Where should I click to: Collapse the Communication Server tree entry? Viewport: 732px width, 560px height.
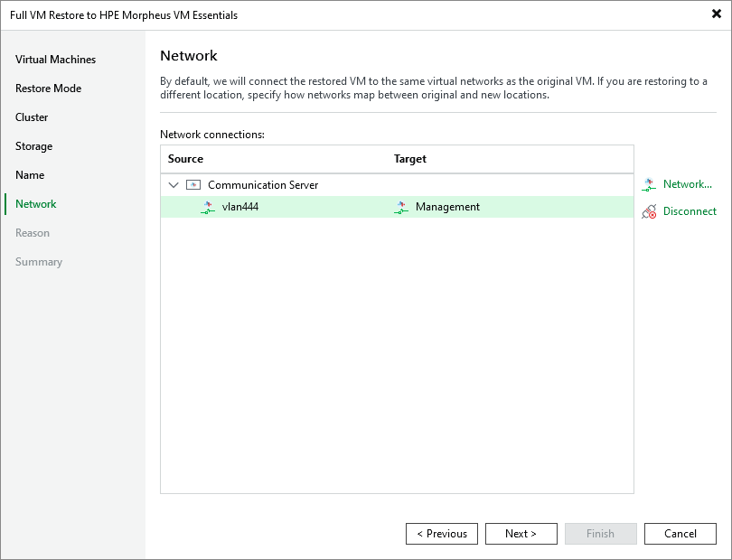(x=174, y=184)
